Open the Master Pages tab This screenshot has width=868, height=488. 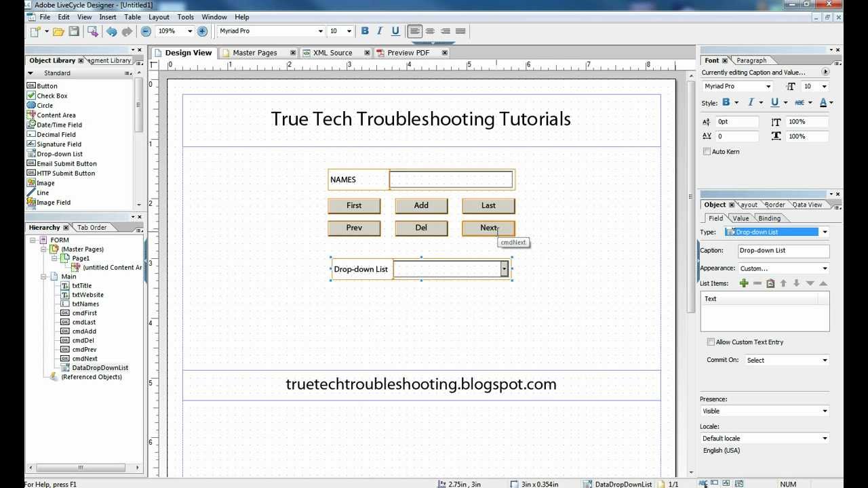[x=254, y=53]
